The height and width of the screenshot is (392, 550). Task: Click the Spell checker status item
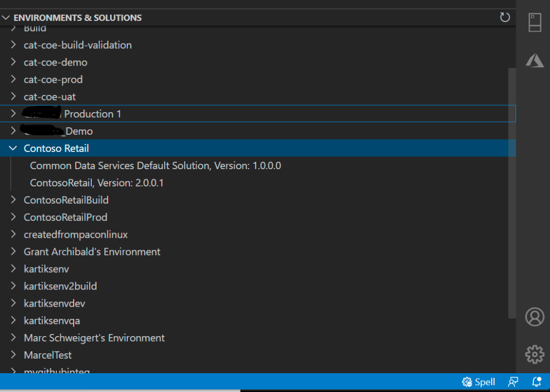click(x=479, y=382)
